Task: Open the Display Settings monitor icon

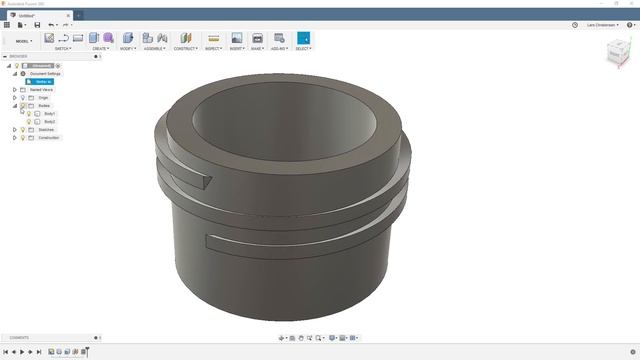Action: coord(332,338)
